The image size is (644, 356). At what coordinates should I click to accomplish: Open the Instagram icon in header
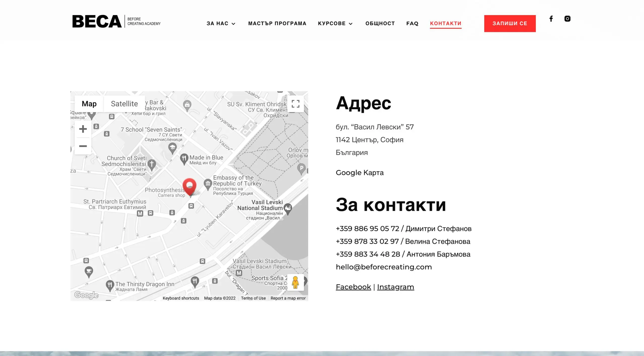[567, 19]
